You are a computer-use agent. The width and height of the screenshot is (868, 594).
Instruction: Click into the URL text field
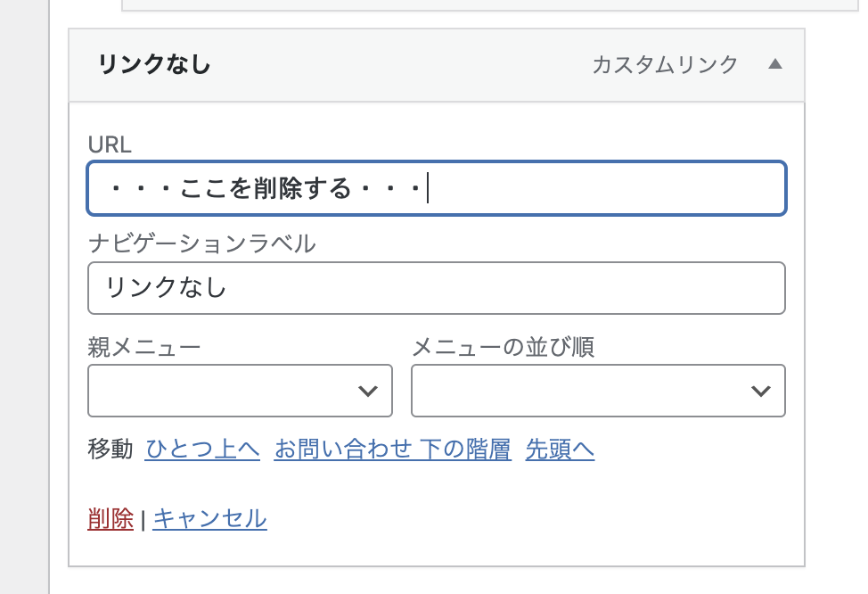pos(436,188)
